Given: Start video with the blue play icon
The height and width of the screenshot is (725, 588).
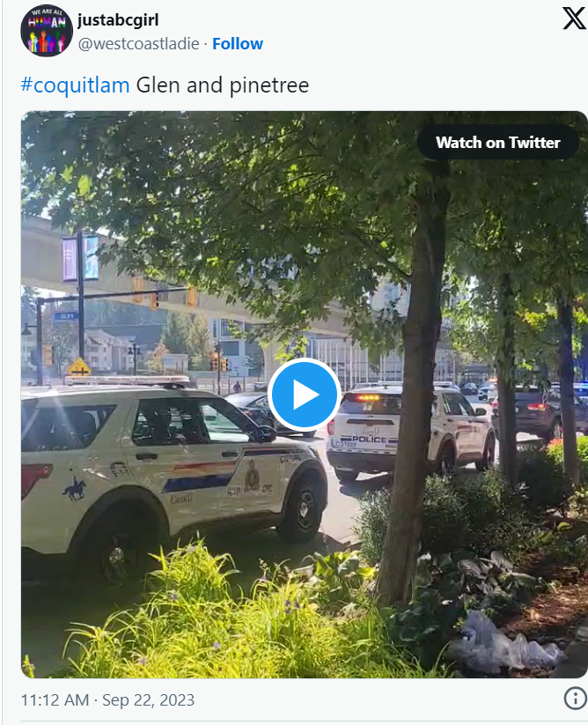Looking at the screenshot, I should coord(304,395).
